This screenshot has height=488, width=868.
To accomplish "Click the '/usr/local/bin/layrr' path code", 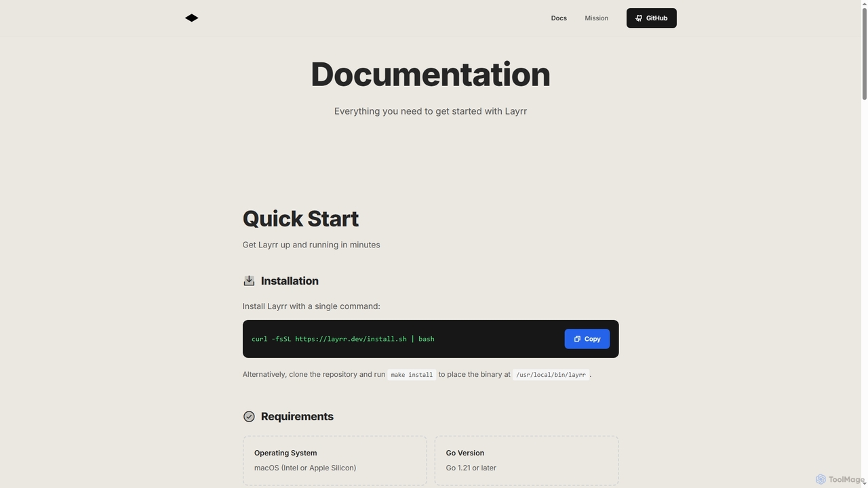I will 551,375.
